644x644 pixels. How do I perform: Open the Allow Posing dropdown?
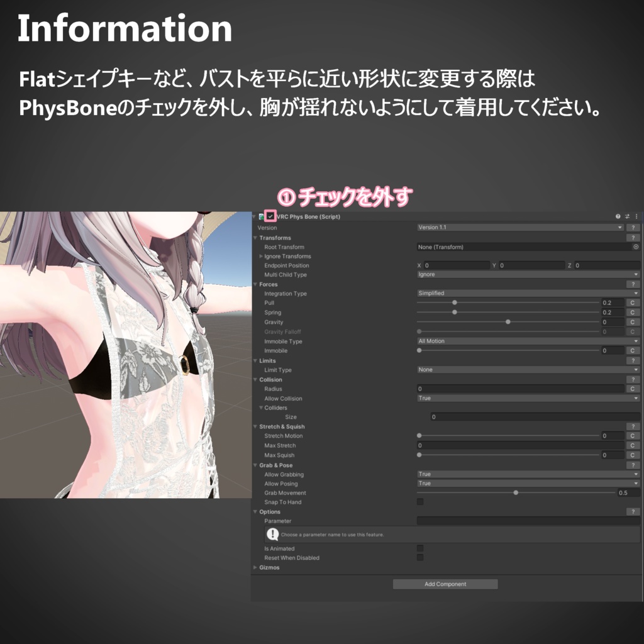pos(528,484)
